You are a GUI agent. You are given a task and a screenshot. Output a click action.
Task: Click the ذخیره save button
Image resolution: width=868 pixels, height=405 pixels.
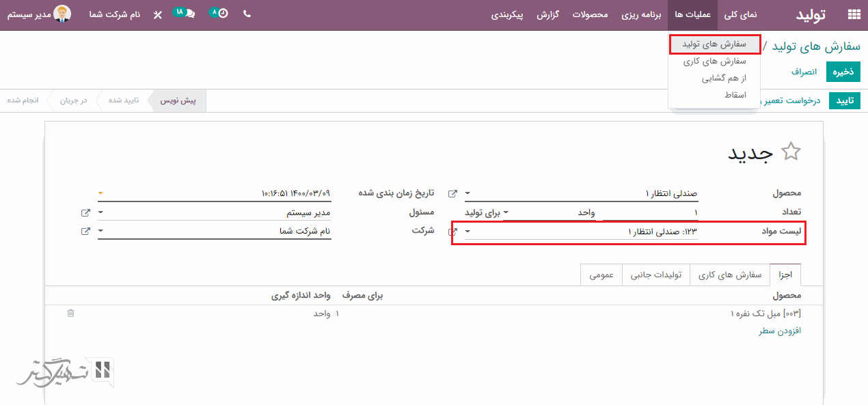pyautogui.click(x=843, y=72)
